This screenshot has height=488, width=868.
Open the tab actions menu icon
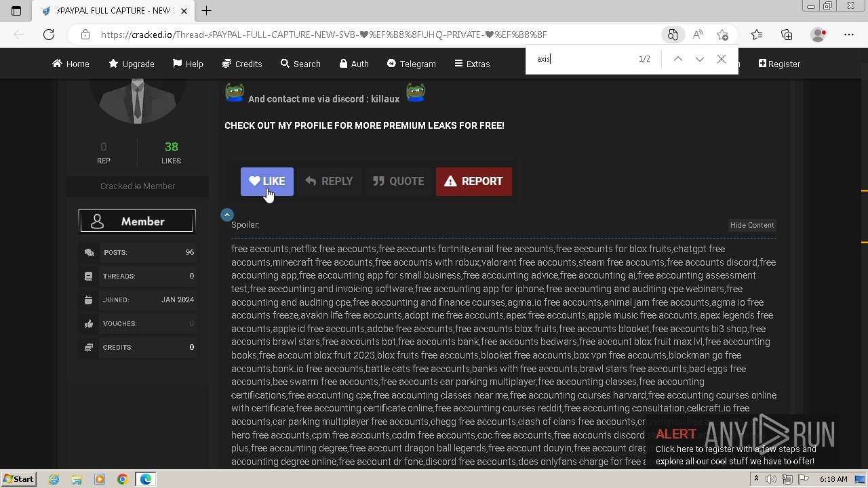click(x=16, y=11)
